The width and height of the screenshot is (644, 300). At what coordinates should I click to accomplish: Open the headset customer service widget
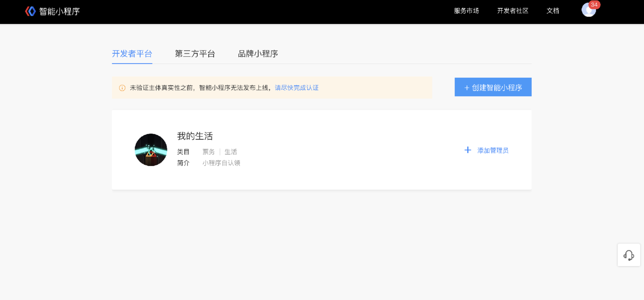pyautogui.click(x=629, y=255)
